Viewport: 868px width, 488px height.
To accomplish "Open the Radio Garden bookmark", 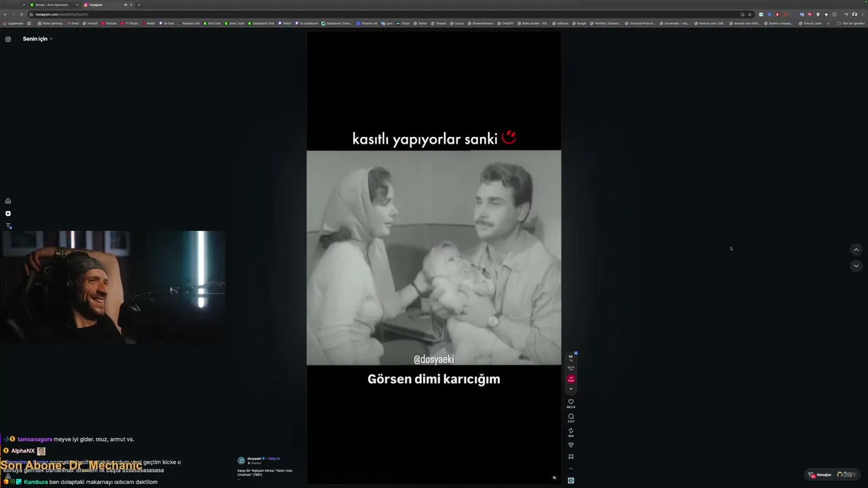I will [x=533, y=23].
